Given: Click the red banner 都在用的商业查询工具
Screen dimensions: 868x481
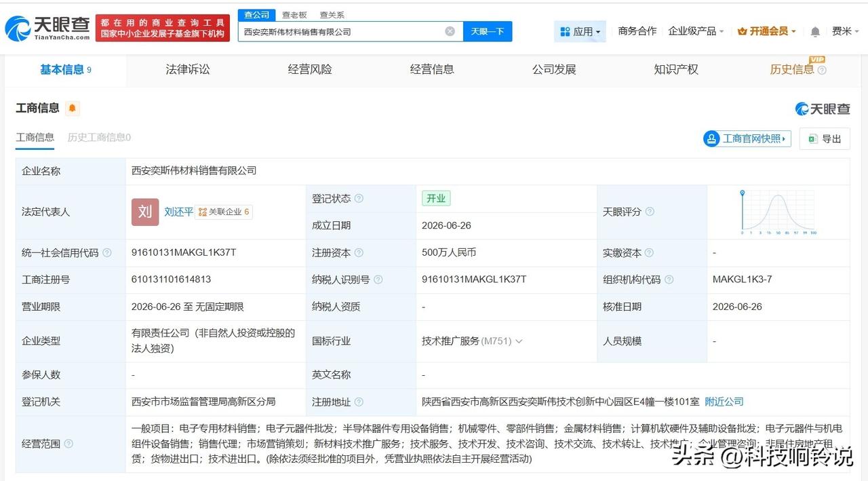Looking at the screenshot, I should point(163,28).
